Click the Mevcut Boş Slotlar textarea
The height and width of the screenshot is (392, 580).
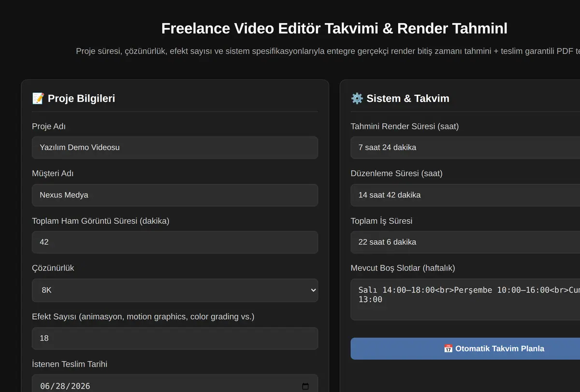pos(465,299)
